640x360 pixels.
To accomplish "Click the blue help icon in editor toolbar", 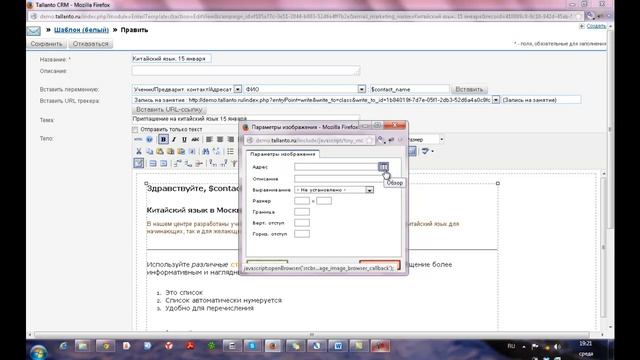I will click(149, 140).
